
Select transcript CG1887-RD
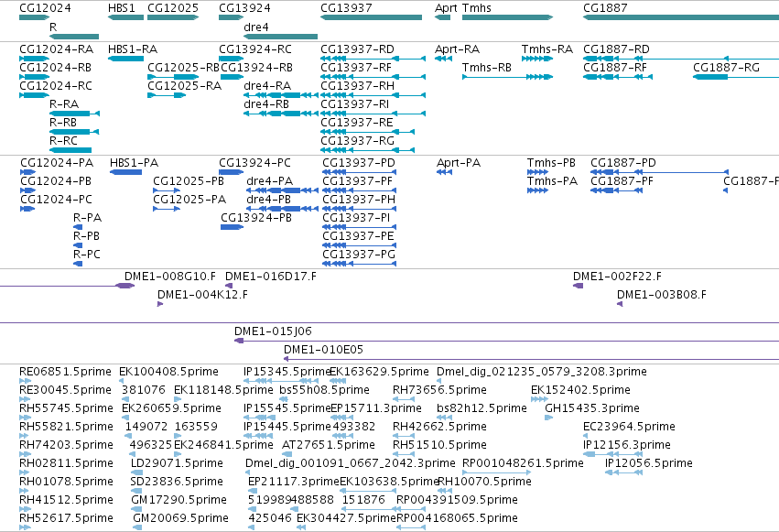(x=617, y=49)
